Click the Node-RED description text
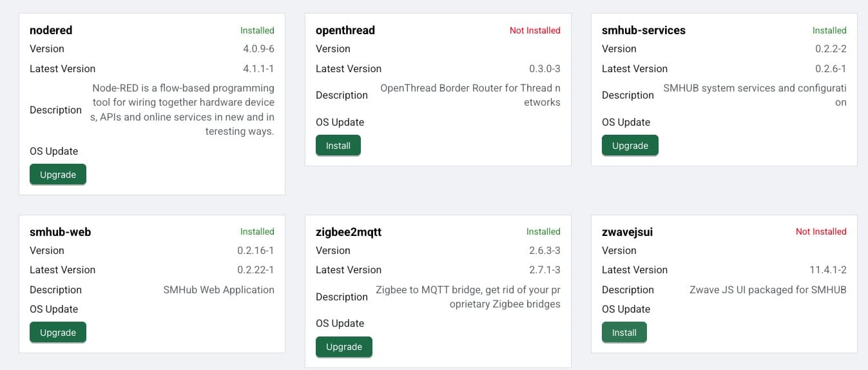This screenshot has width=868, height=370. [x=183, y=110]
